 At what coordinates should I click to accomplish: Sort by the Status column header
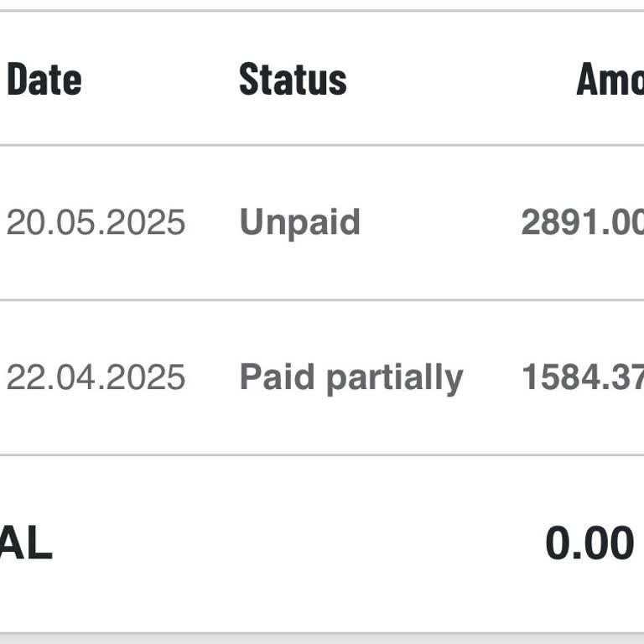(293, 80)
